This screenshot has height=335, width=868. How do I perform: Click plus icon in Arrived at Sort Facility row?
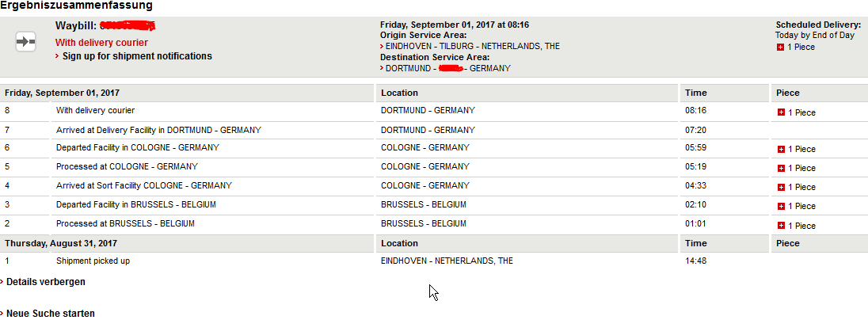click(781, 187)
